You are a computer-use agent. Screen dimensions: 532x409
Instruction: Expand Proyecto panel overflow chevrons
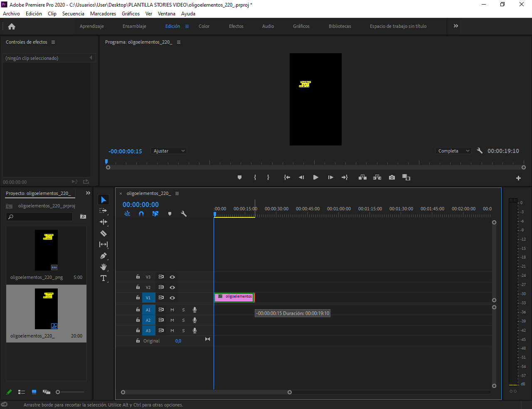(88, 193)
